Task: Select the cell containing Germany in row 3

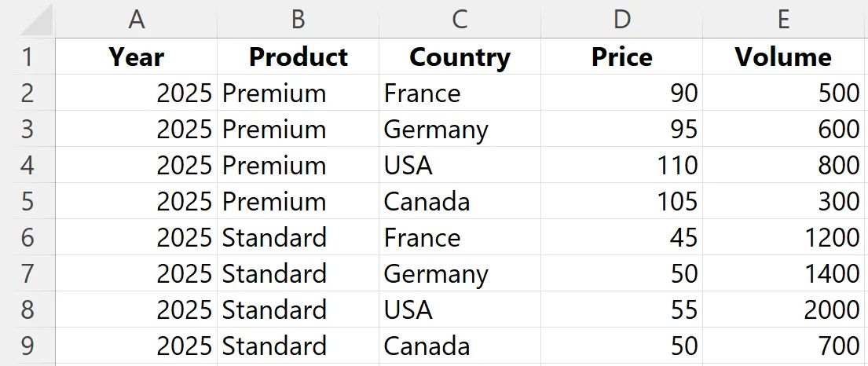Action: pyautogui.click(x=460, y=129)
